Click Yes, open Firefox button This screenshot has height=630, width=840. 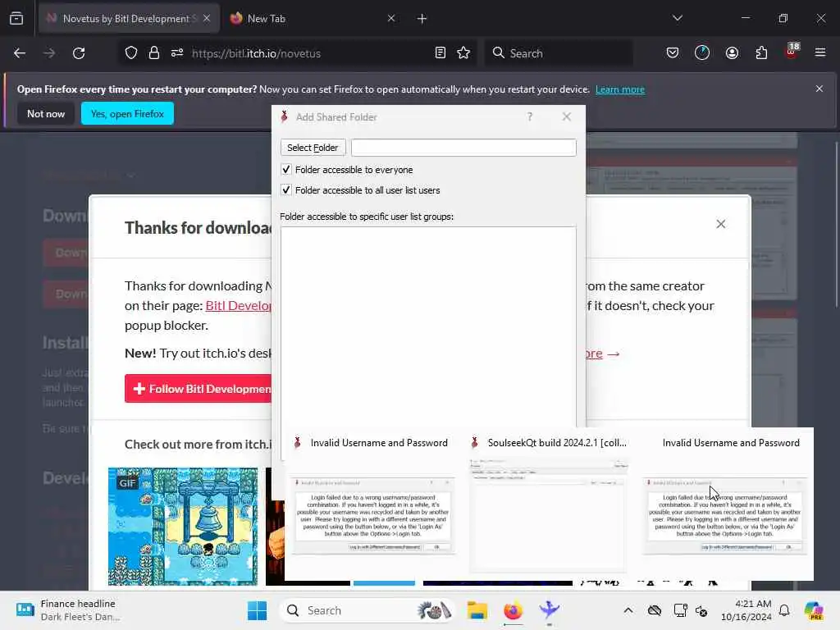(127, 113)
